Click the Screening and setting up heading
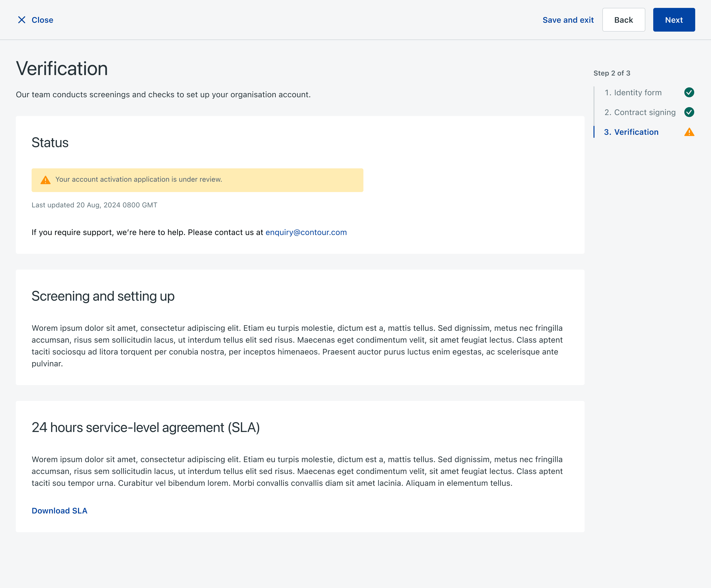 point(103,296)
